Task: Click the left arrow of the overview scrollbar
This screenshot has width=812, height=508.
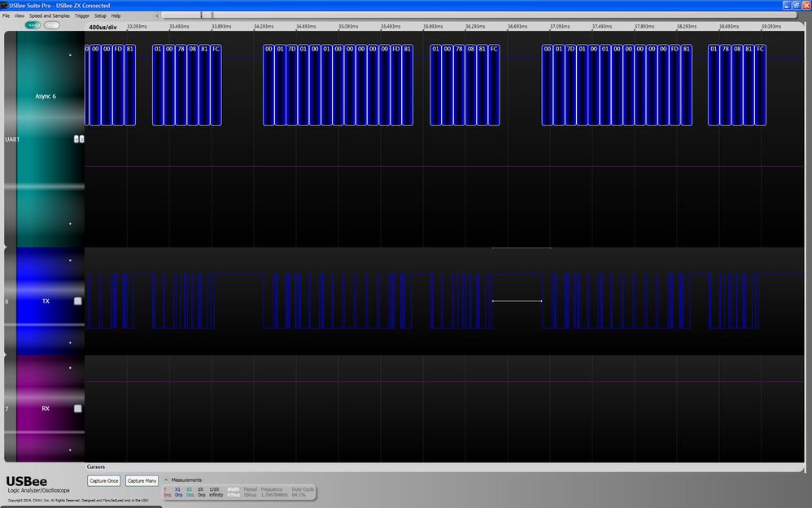Action: [x=157, y=15]
